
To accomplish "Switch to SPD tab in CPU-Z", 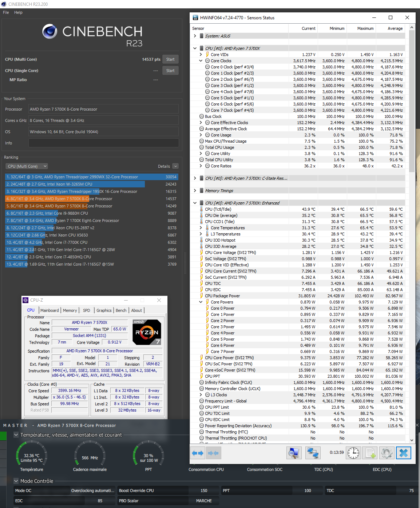I will pos(86,310).
